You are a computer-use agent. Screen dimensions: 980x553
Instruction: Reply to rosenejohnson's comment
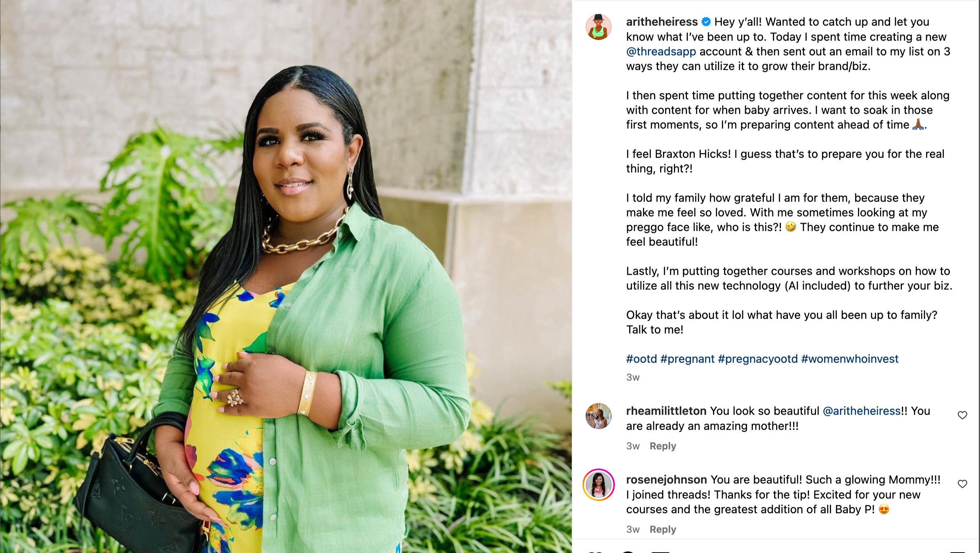coord(663,529)
